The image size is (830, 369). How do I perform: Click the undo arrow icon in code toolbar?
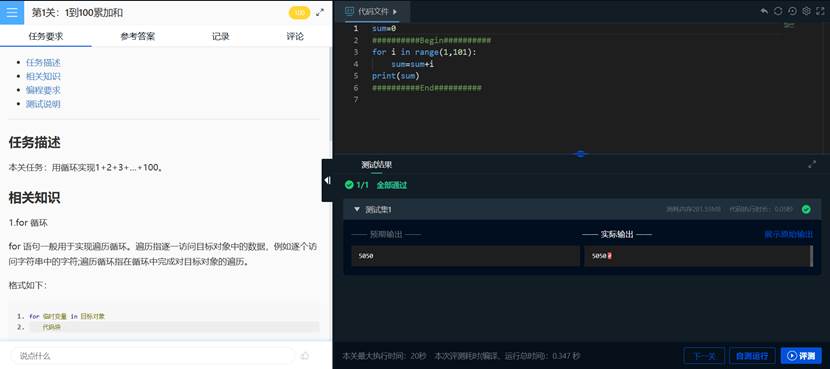[764, 11]
